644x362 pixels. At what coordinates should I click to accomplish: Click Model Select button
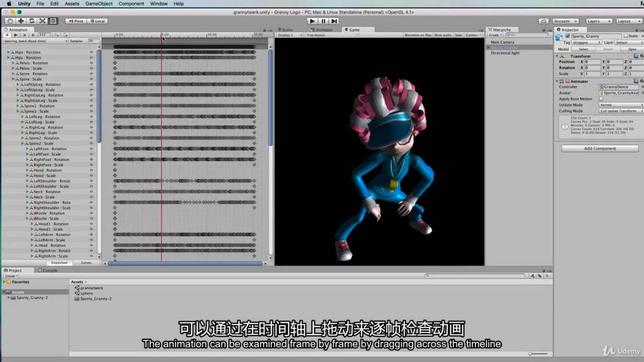tap(584, 49)
